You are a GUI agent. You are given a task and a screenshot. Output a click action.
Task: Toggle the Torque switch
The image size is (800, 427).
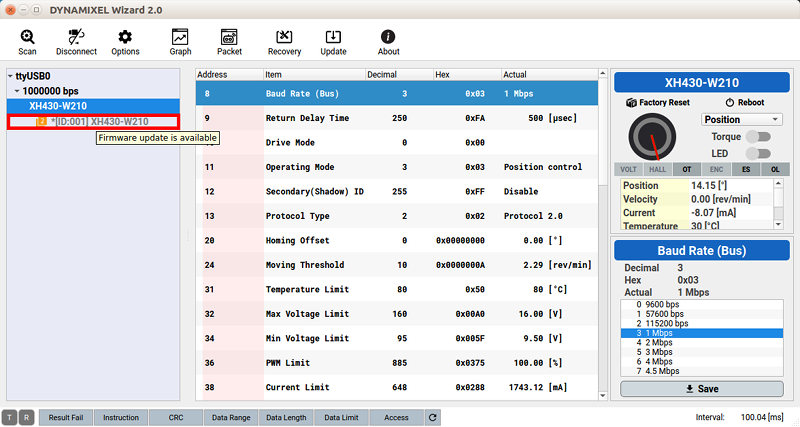click(758, 137)
